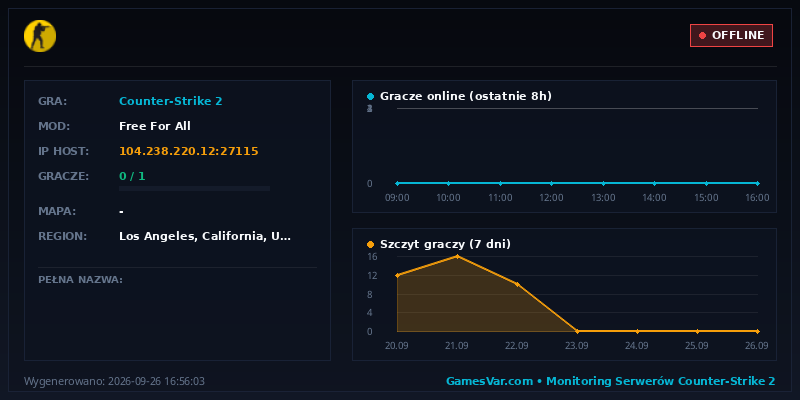Click the GRACZE: label

click(x=63, y=176)
